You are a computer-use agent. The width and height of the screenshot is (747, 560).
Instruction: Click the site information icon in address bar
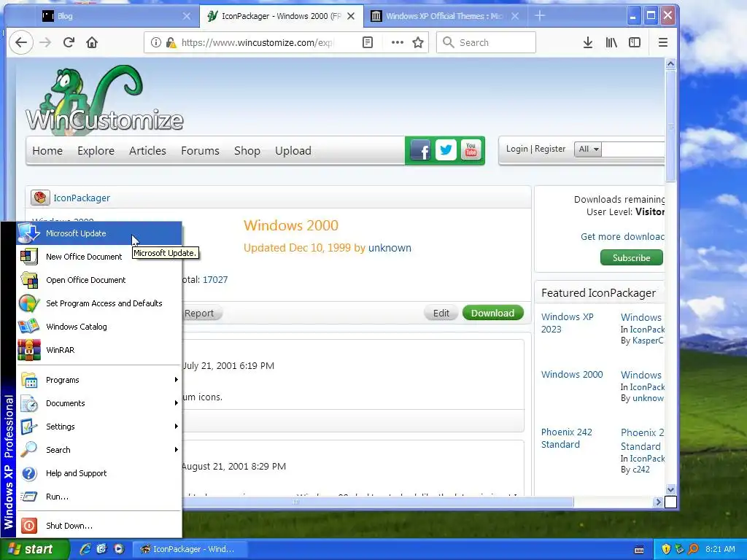(x=156, y=42)
